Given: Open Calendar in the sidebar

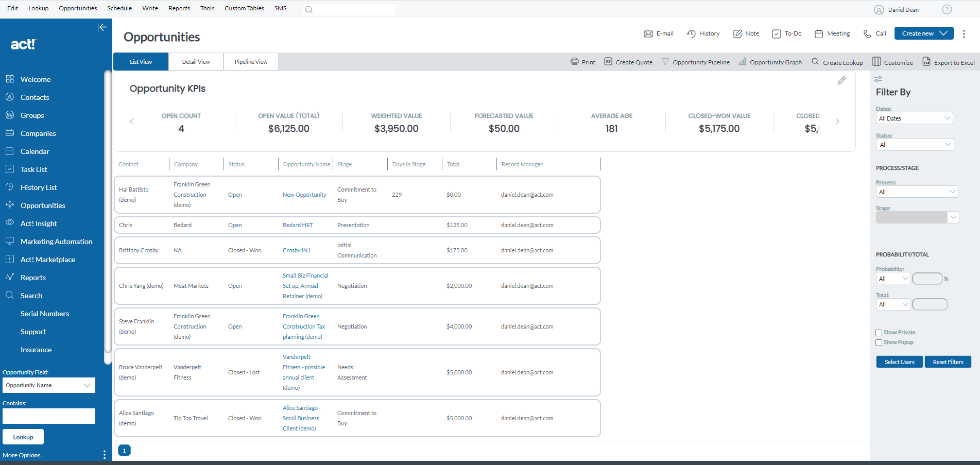Looking at the screenshot, I should (35, 151).
